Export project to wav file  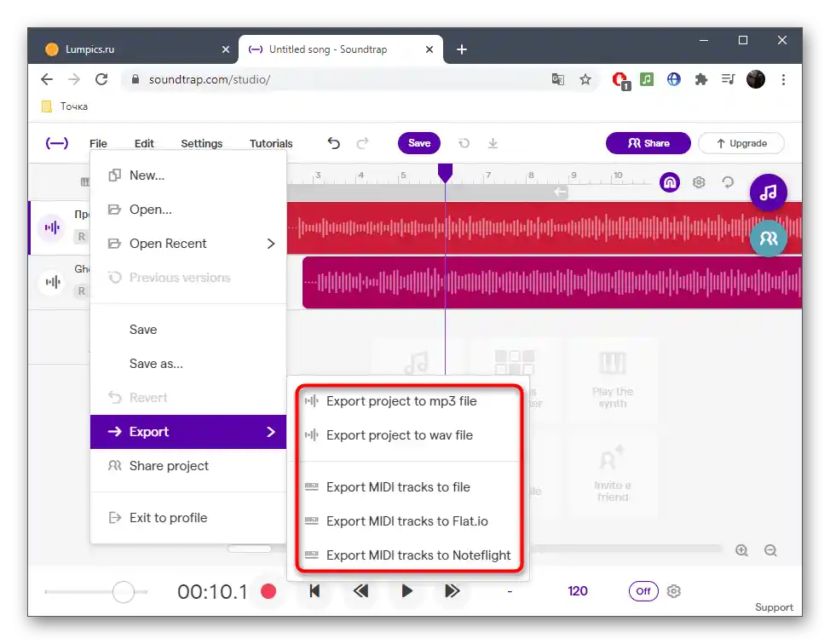pos(407,435)
